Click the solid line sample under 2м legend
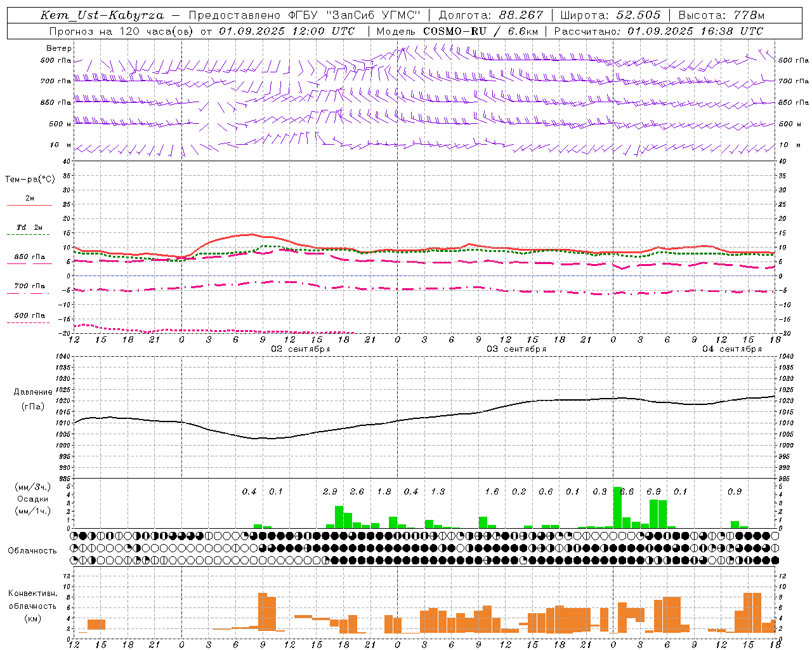812x650 pixels. coord(29,206)
